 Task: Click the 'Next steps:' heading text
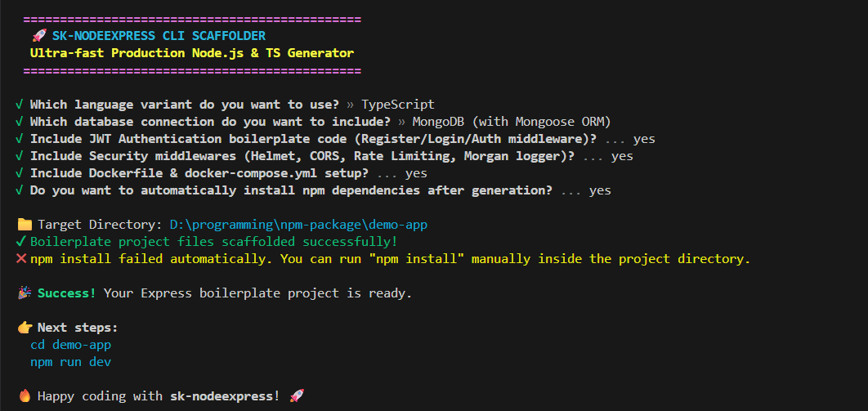point(78,328)
